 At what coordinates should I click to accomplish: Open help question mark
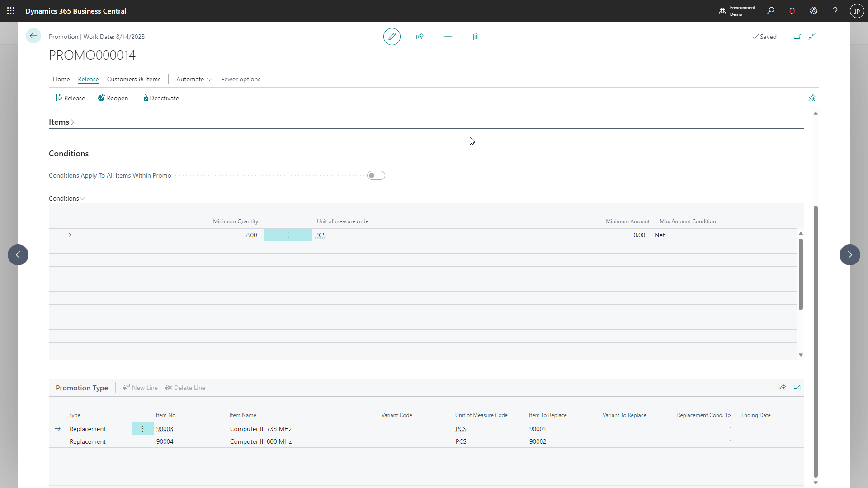click(x=835, y=11)
